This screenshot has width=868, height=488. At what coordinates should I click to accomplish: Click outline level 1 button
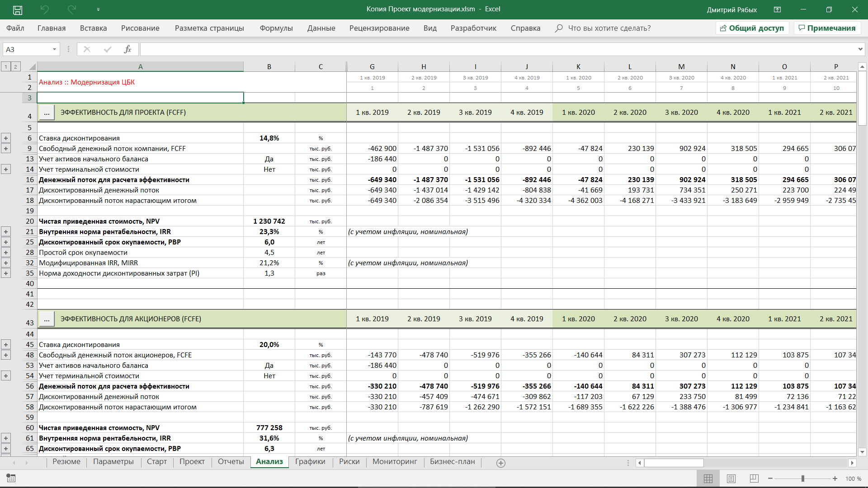6,67
